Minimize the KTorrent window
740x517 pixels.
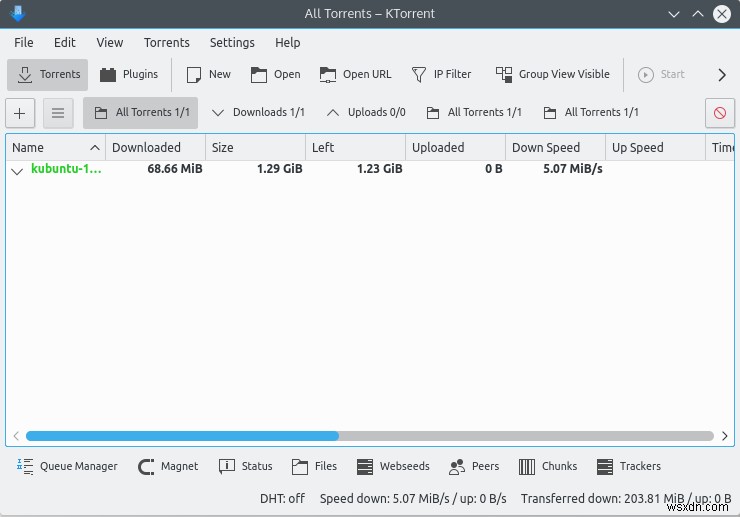point(674,14)
